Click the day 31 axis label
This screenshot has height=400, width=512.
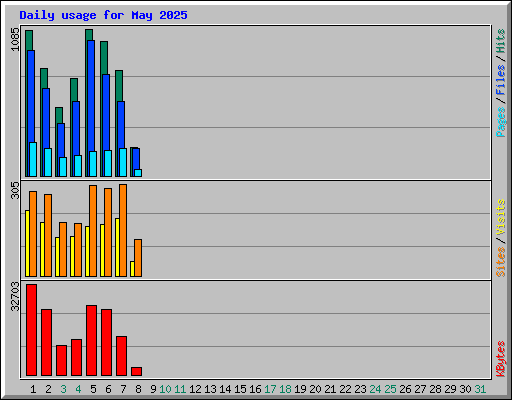pos(480,389)
